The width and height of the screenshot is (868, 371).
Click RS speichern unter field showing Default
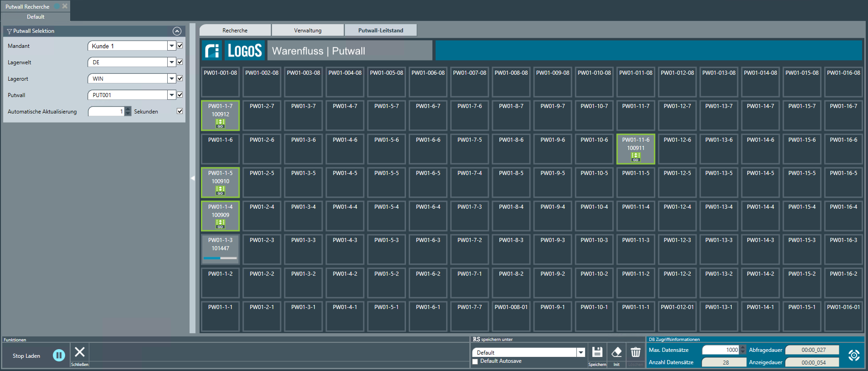pyautogui.click(x=524, y=352)
